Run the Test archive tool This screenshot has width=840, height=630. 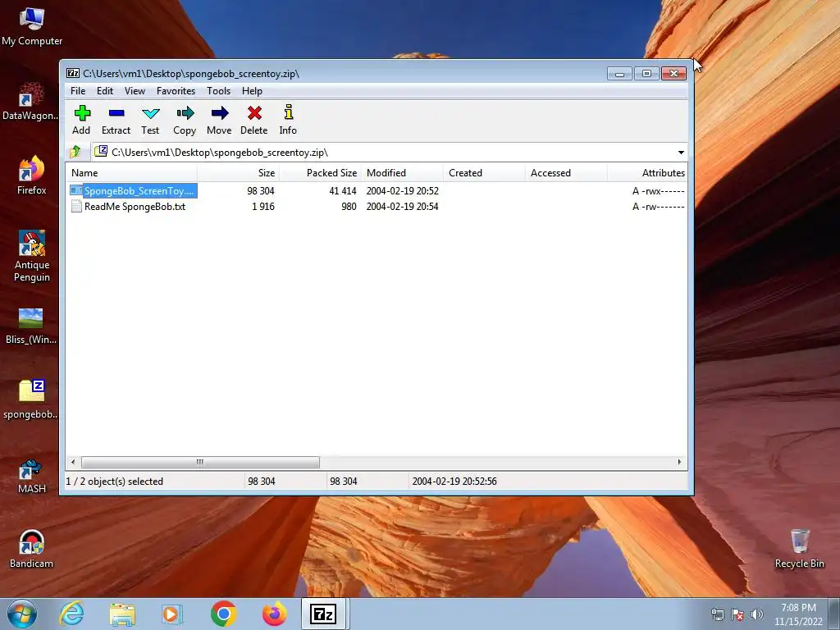click(x=151, y=113)
